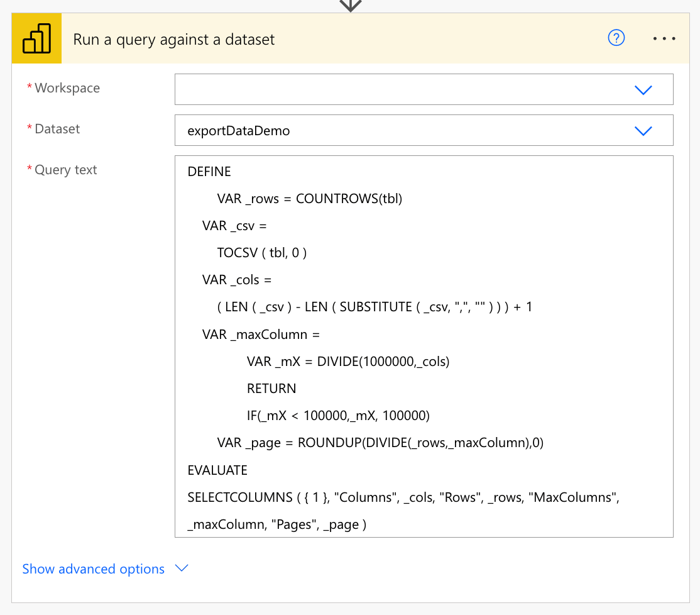The width and height of the screenshot is (700, 615).
Task: Click the arrow connector above the action card
Action: (351, 6)
